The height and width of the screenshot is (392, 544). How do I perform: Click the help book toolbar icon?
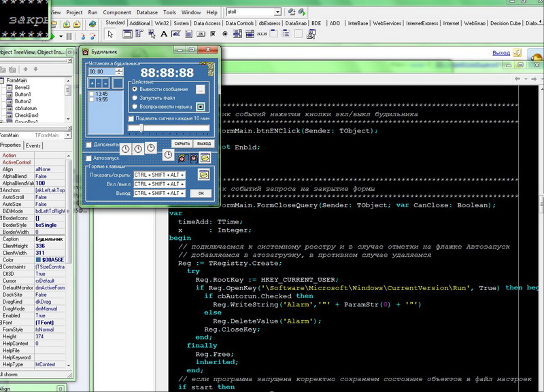pos(92,24)
